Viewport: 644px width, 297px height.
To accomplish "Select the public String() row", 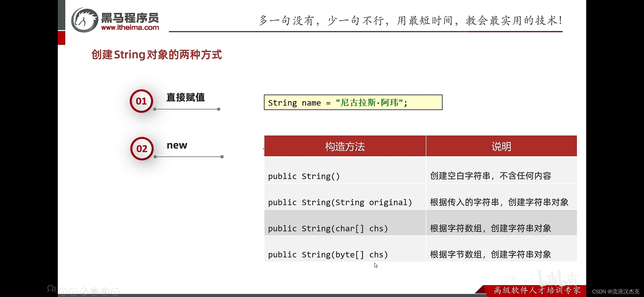I will click(304, 176).
